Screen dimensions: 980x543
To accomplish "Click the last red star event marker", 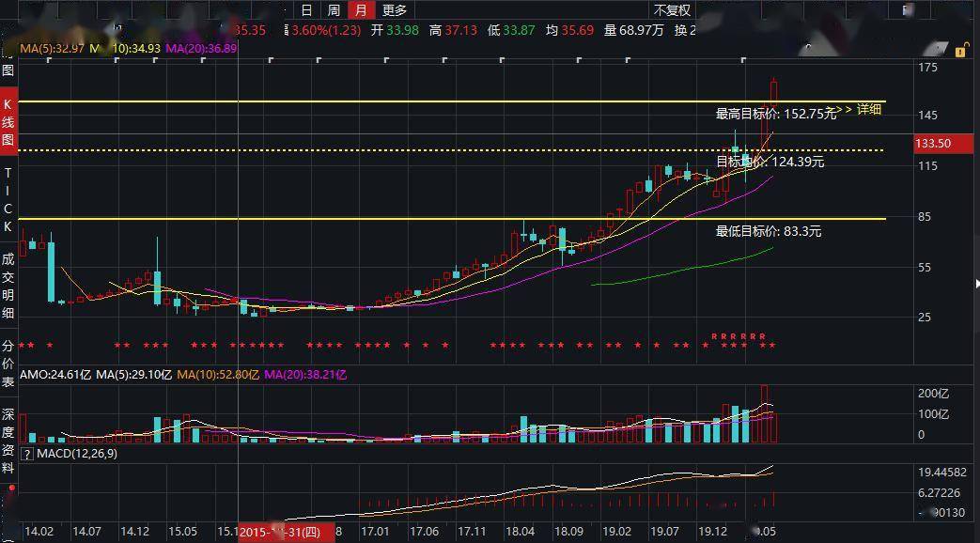I will pyautogui.click(x=772, y=346).
